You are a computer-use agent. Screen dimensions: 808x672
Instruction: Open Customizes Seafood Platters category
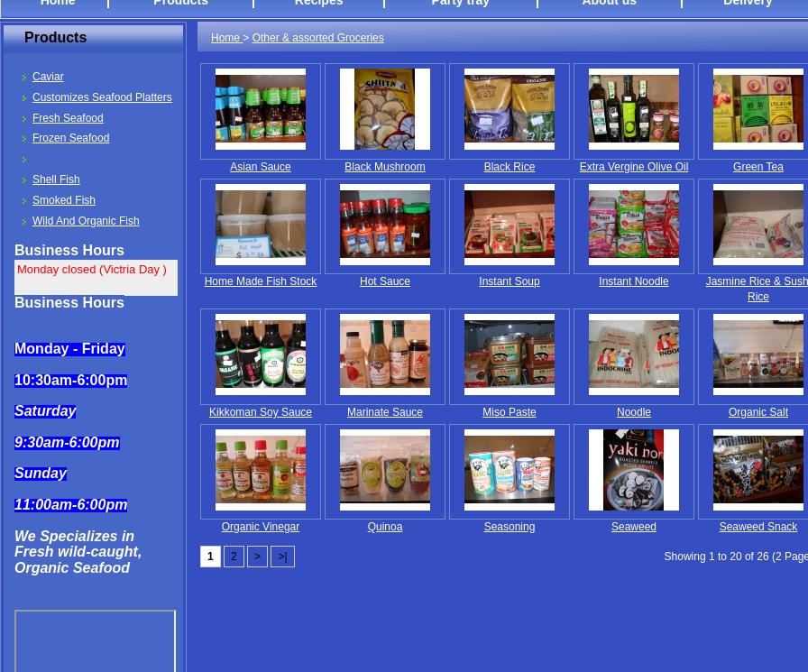[x=102, y=97]
